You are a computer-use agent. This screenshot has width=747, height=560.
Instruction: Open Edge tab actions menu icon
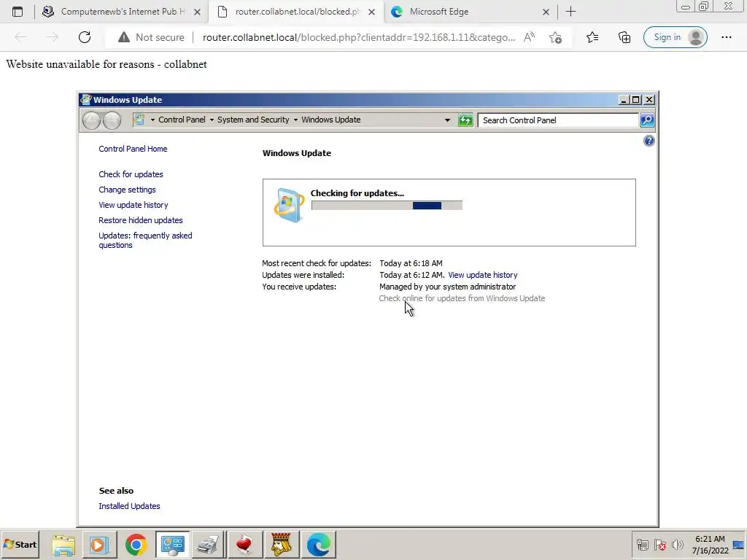click(18, 12)
